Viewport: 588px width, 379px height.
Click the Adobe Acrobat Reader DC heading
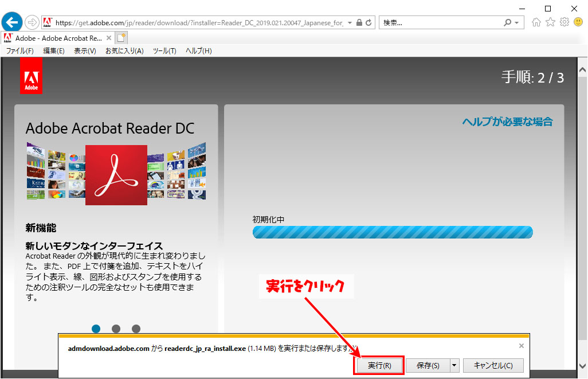(x=110, y=128)
